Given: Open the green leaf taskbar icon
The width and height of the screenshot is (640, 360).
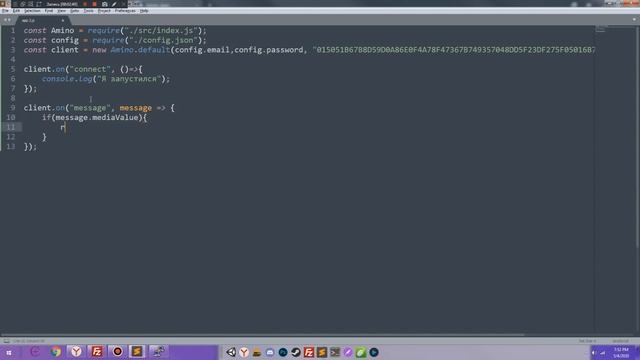Looking at the screenshot, I should (361, 352).
